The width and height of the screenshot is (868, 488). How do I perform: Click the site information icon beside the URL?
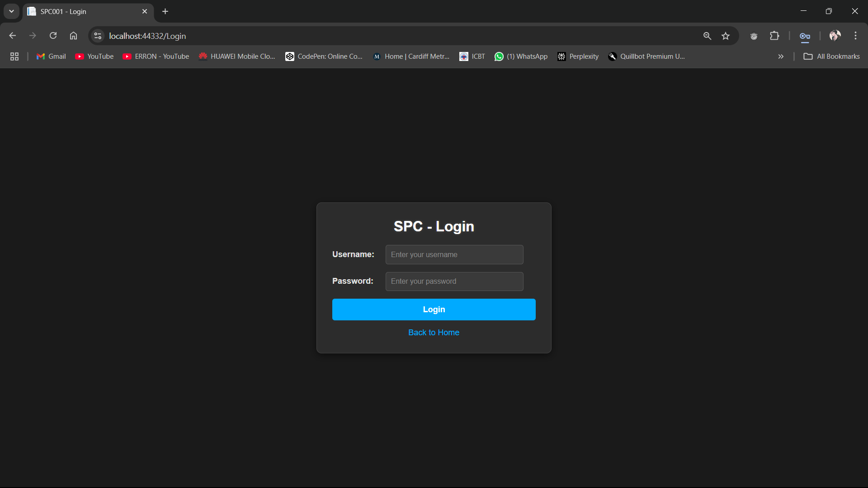click(x=98, y=36)
